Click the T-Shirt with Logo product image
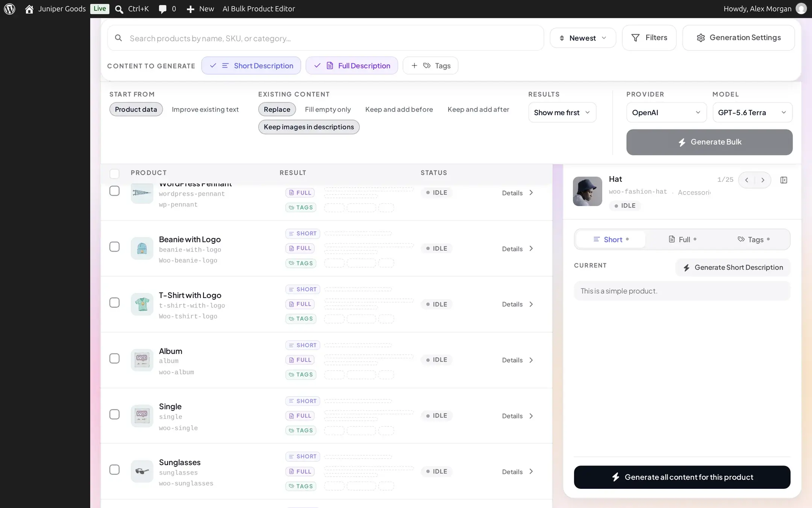This screenshot has height=508, width=812. point(142,304)
